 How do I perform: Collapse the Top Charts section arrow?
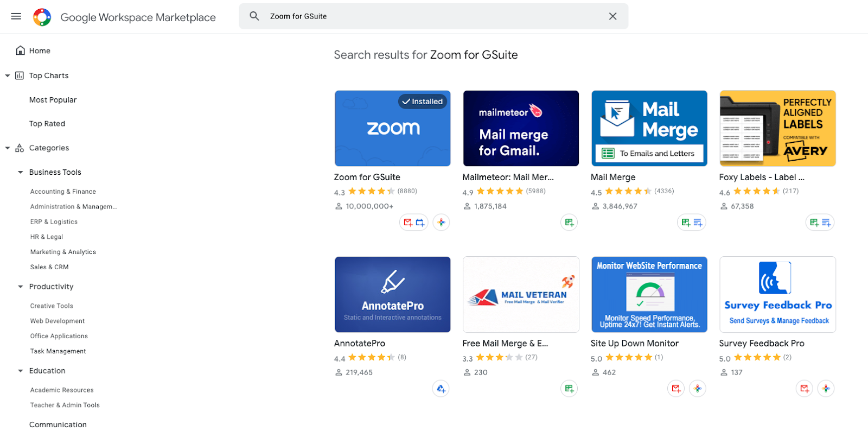coord(8,76)
